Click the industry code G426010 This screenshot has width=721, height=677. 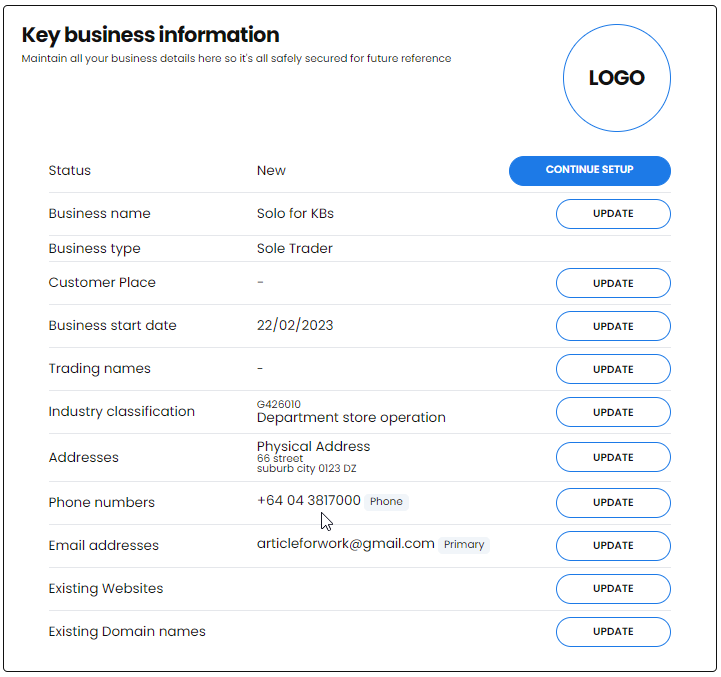(279, 404)
